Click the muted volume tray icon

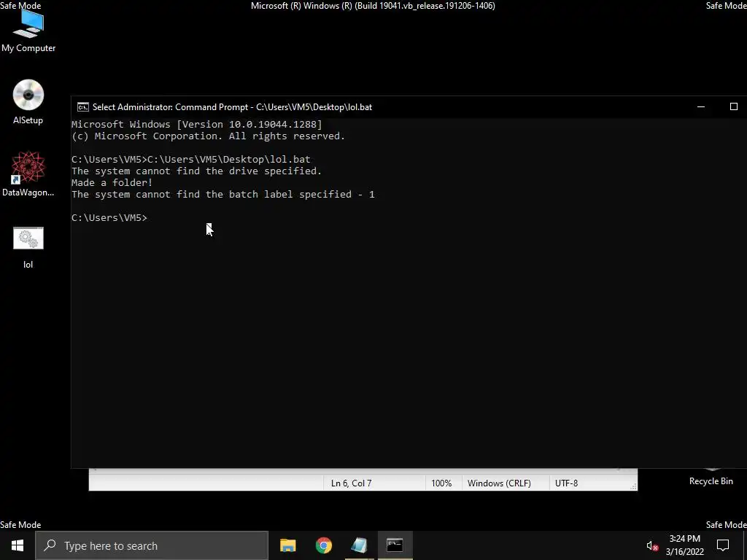(x=652, y=545)
